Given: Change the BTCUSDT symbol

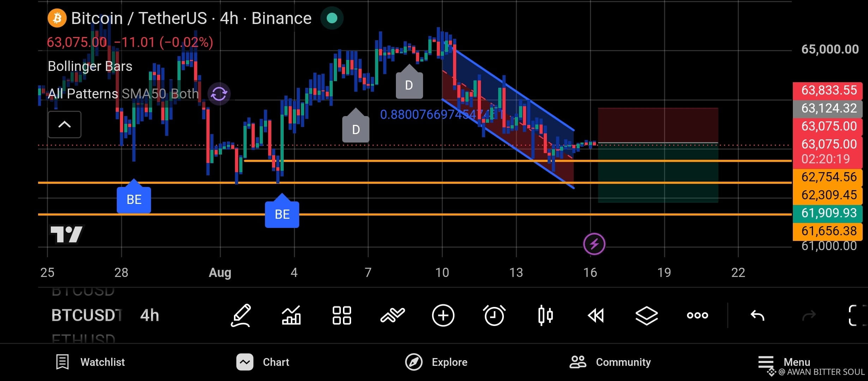Looking at the screenshot, I should pos(87,315).
